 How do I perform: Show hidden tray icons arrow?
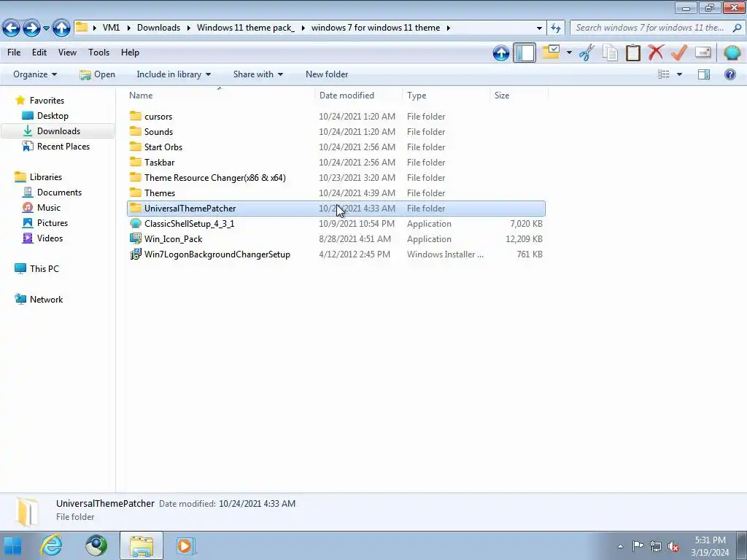coord(620,546)
